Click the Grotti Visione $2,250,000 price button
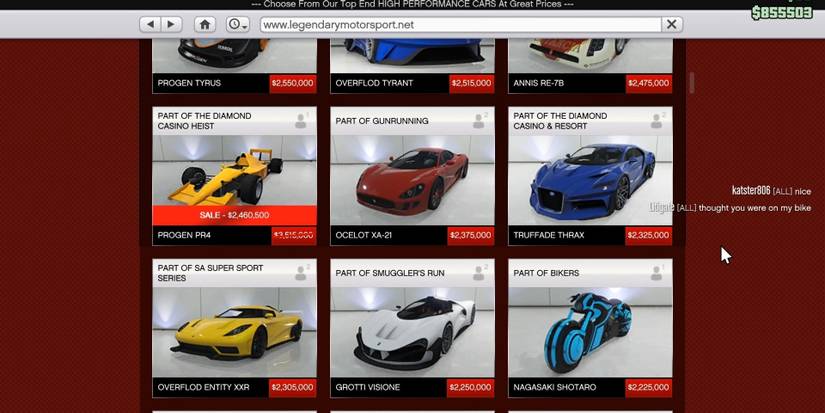 [x=471, y=387]
